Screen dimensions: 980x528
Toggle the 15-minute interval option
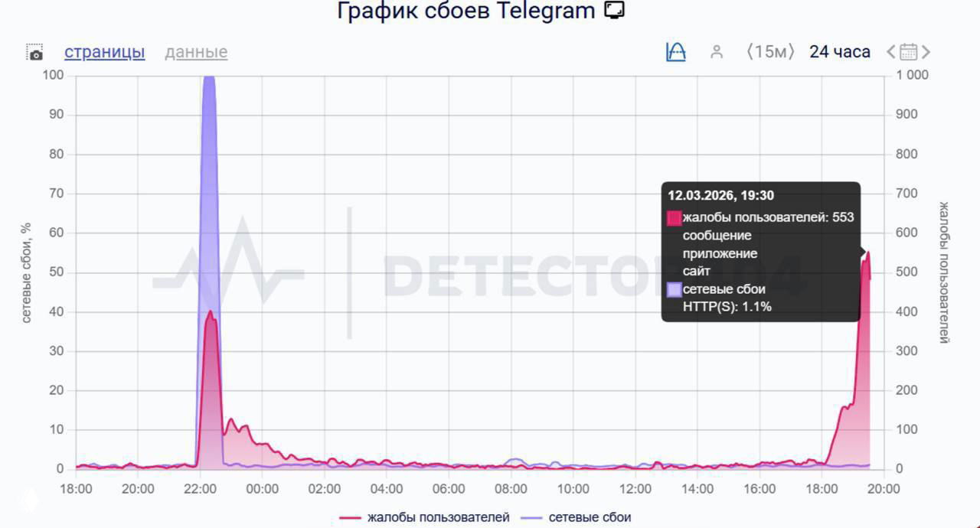[769, 51]
